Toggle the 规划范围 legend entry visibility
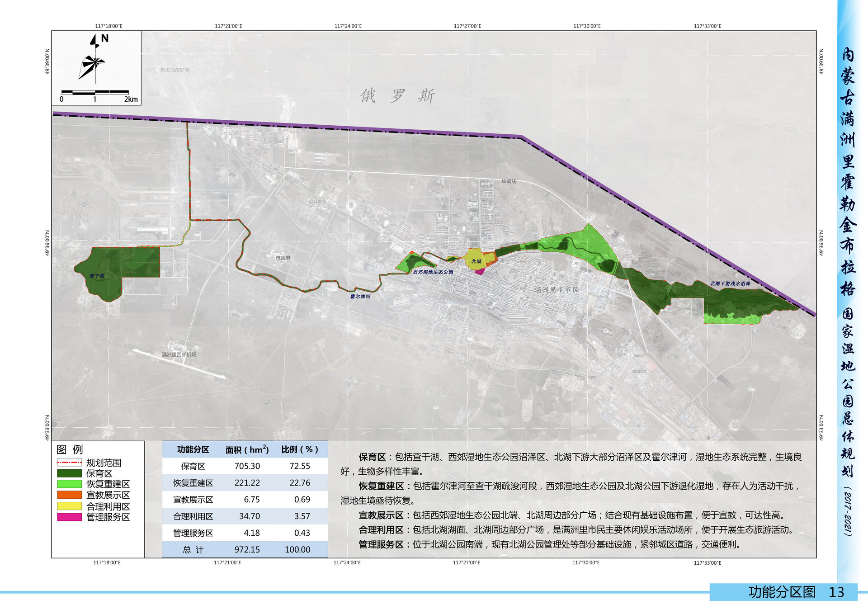868x614 pixels. (x=104, y=463)
